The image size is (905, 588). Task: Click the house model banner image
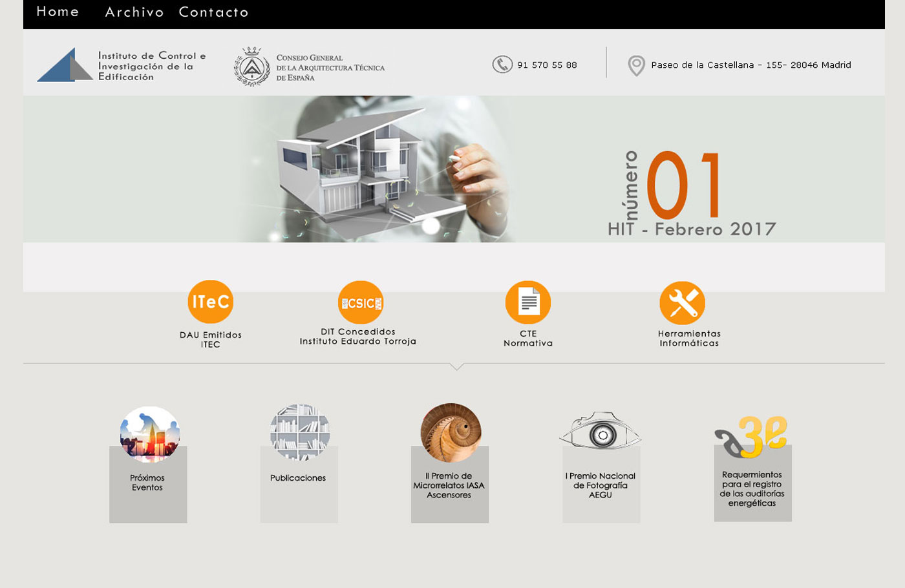click(362, 169)
